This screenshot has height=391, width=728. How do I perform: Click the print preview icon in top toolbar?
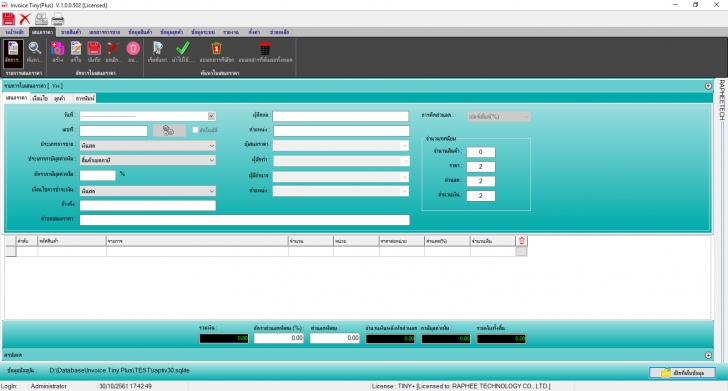point(41,19)
